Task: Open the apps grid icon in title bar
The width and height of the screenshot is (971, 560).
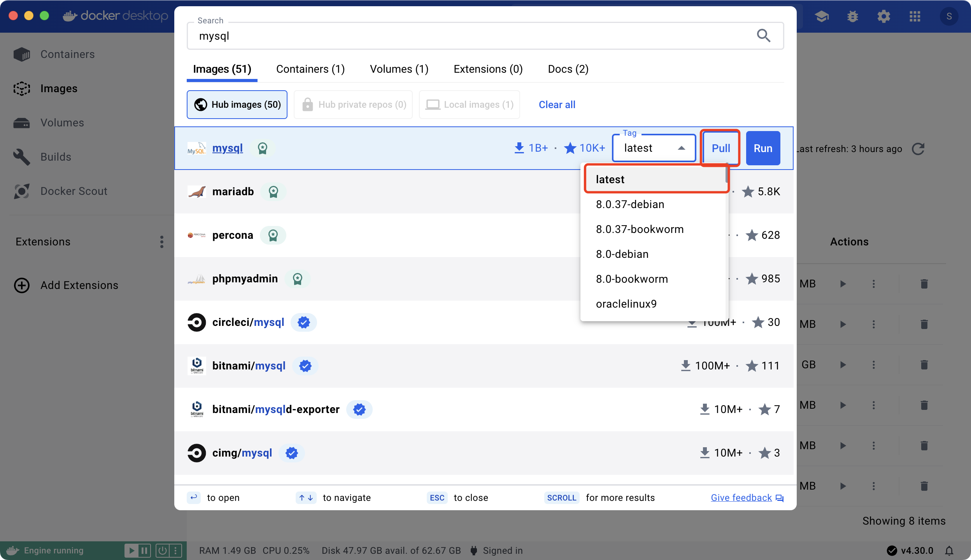Action: click(x=915, y=16)
